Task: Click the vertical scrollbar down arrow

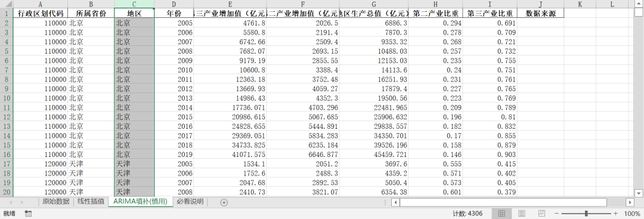Action: click(x=639, y=193)
